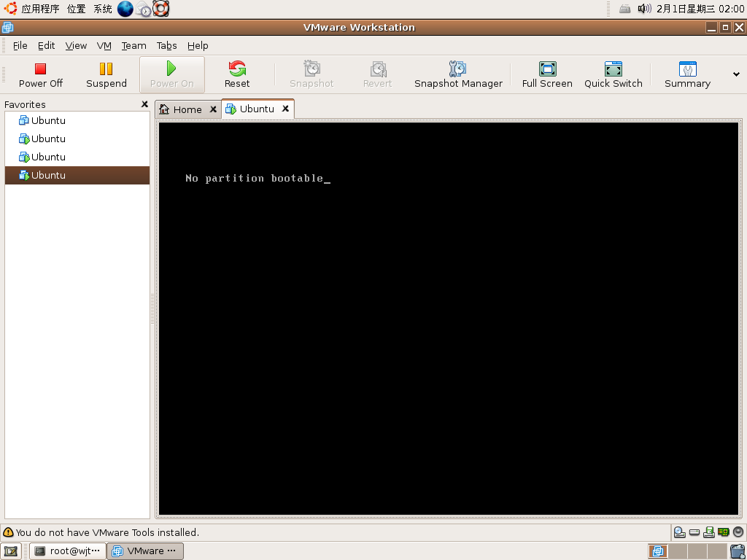Open the Edit menu
This screenshot has height=560, width=747.
46,46
